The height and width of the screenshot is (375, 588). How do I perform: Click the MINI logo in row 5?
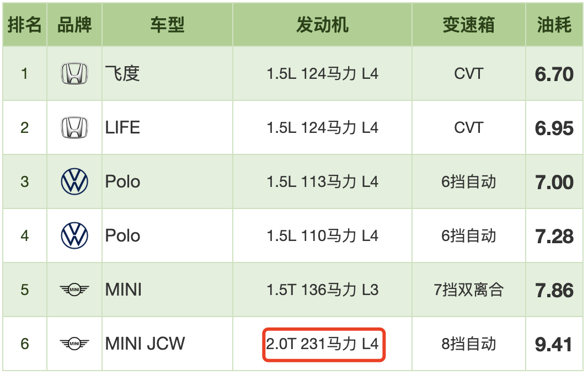pos(74,290)
